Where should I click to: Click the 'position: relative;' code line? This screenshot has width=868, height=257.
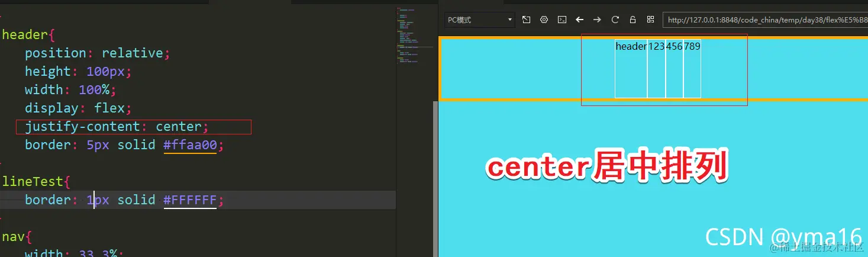coord(97,53)
